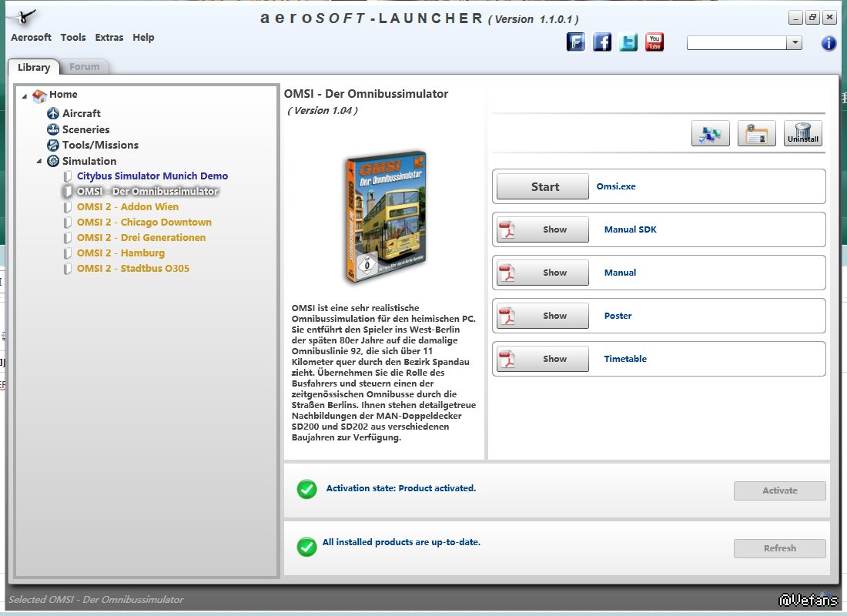Collapse the Home tree node

click(25, 96)
